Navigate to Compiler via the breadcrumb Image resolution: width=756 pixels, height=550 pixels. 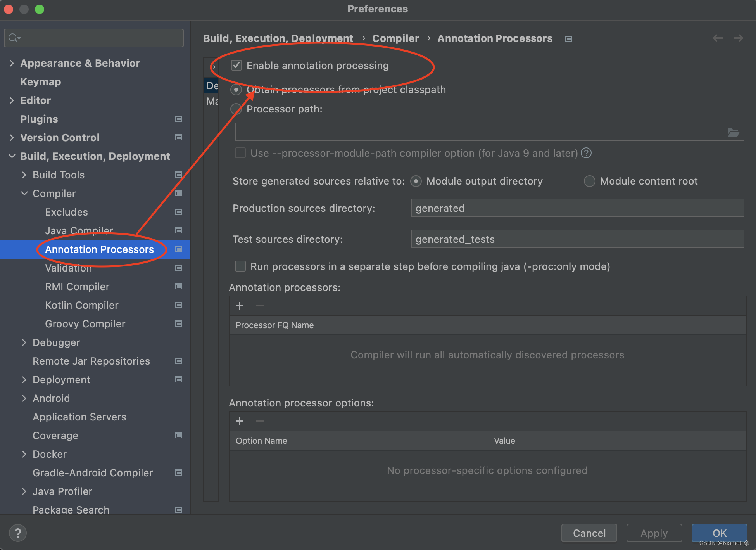[x=395, y=38]
